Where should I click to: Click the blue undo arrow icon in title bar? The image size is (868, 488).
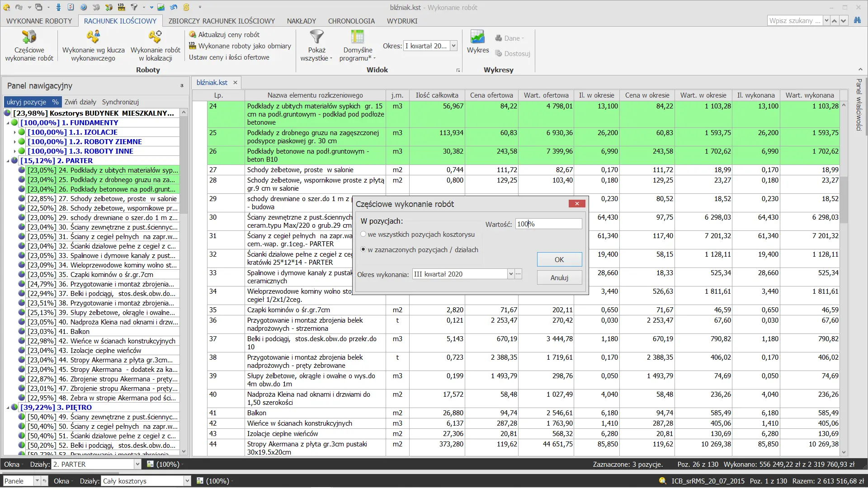pos(174,7)
